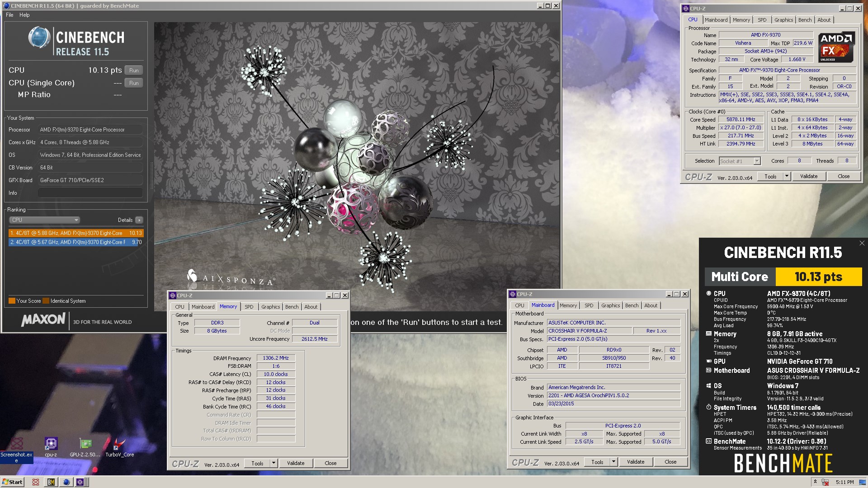868x488 pixels.
Task: Click the CPU chip icon in BenchMate panel
Action: tap(708, 293)
